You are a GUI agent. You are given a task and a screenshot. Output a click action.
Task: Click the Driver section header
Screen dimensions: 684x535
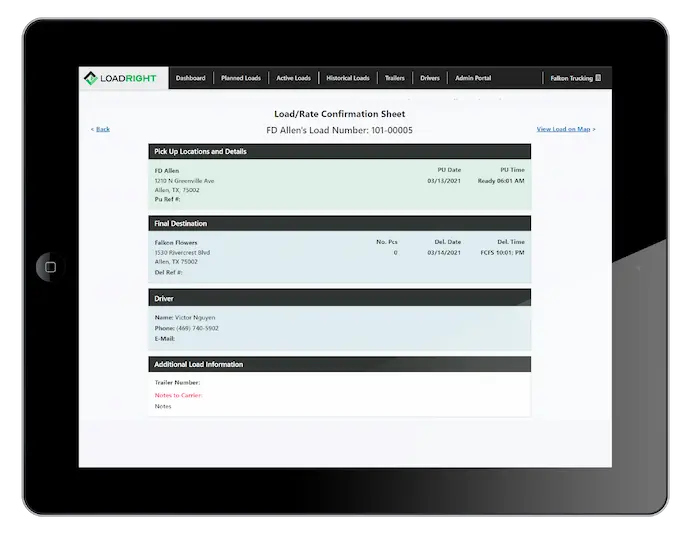[339, 298]
